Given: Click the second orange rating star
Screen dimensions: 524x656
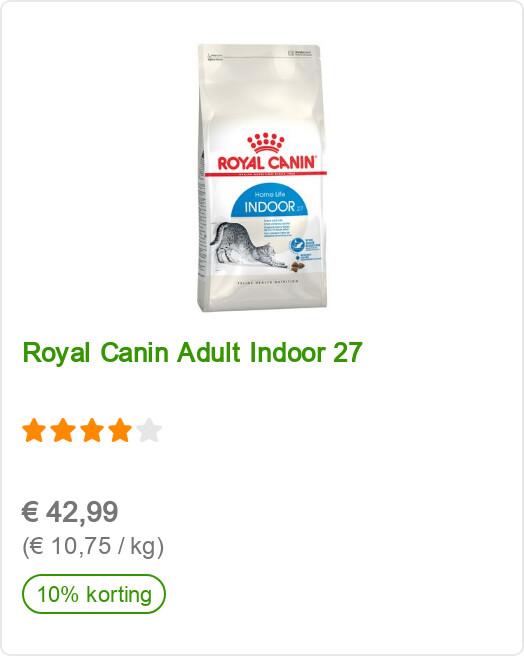Looking at the screenshot, I should point(63,430).
